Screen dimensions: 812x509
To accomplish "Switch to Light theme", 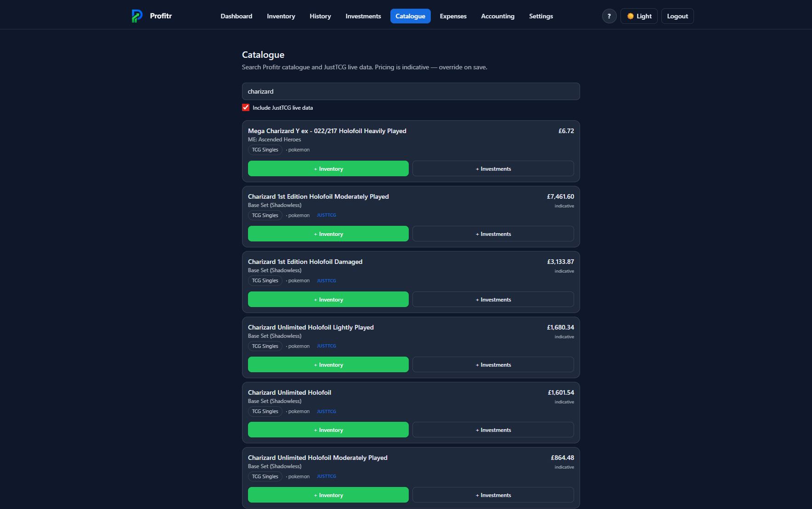I will tap(639, 16).
